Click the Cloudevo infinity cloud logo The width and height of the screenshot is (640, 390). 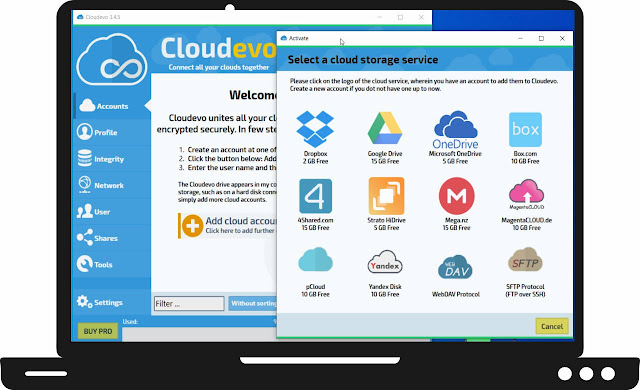pyautogui.click(x=112, y=59)
